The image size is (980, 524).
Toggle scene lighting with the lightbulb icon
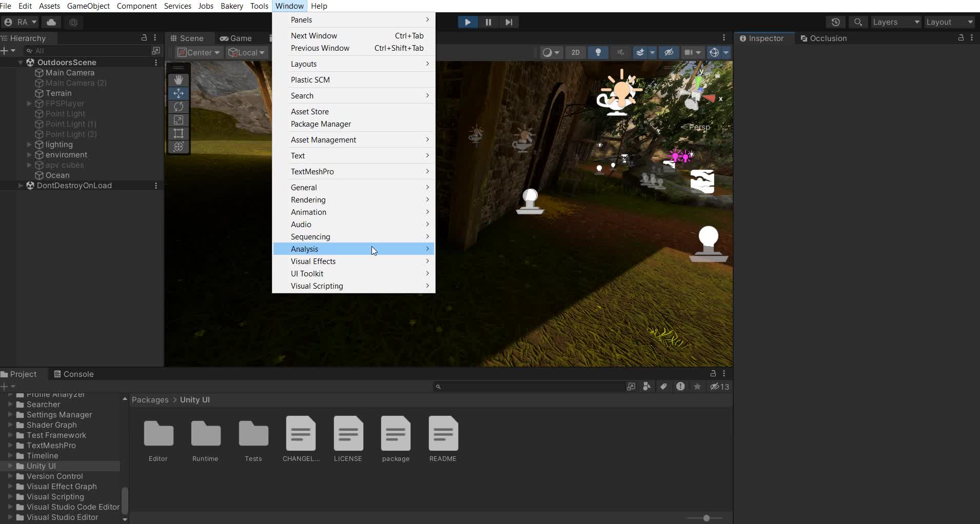coord(598,52)
